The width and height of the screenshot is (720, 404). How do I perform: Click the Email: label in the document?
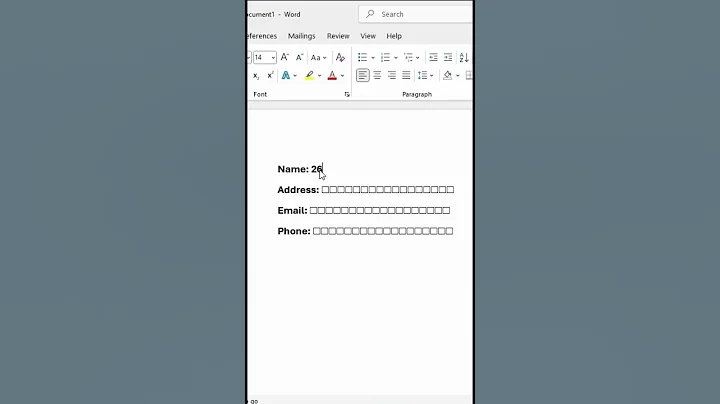pos(292,210)
